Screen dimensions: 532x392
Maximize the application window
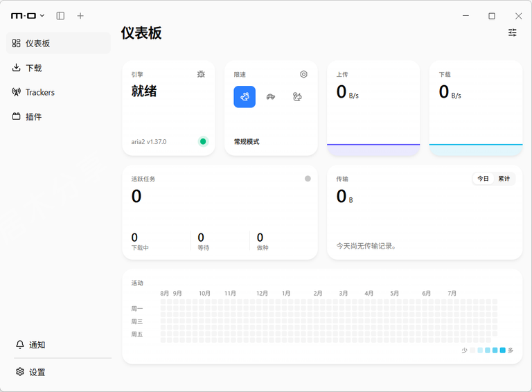tap(492, 16)
